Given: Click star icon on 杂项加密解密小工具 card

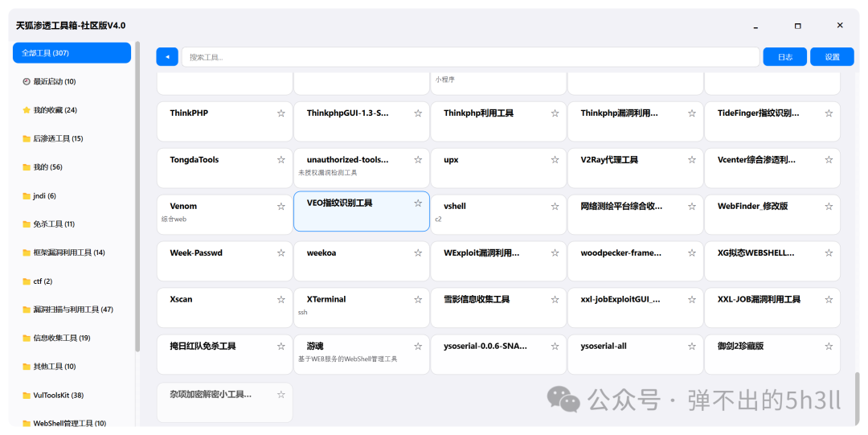Looking at the screenshot, I should (281, 395).
